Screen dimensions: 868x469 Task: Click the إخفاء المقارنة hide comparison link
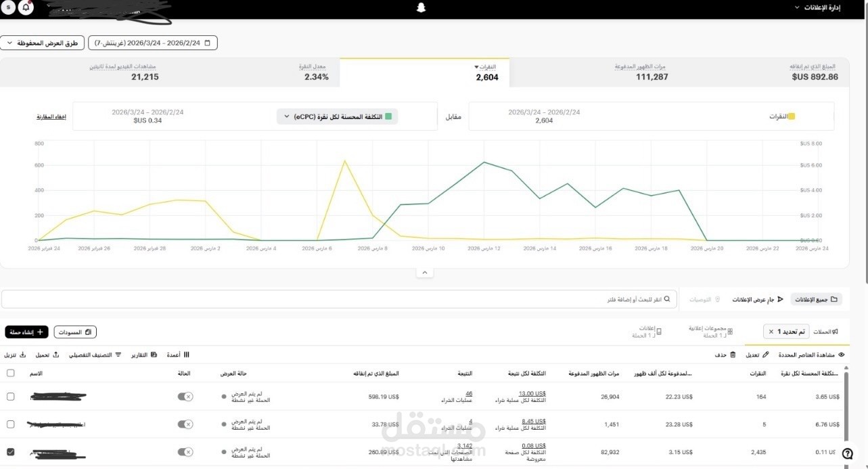pyautogui.click(x=51, y=117)
